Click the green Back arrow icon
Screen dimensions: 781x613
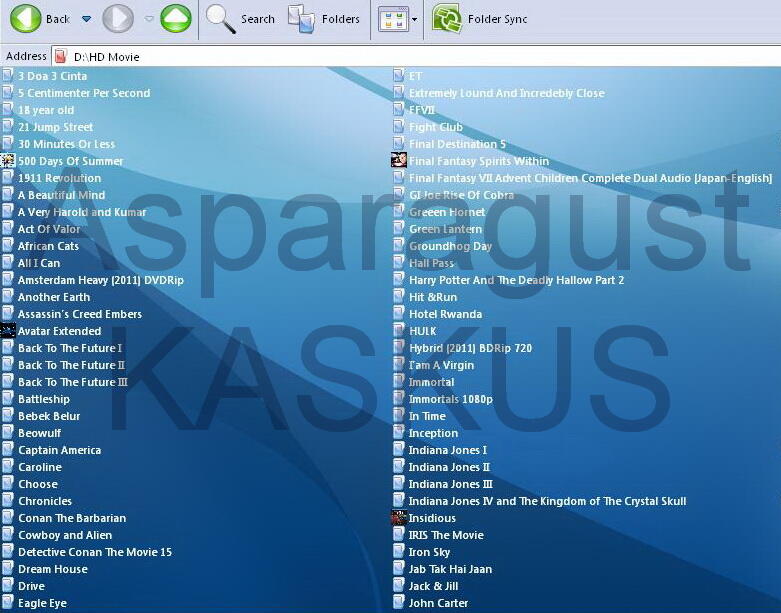[25, 18]
